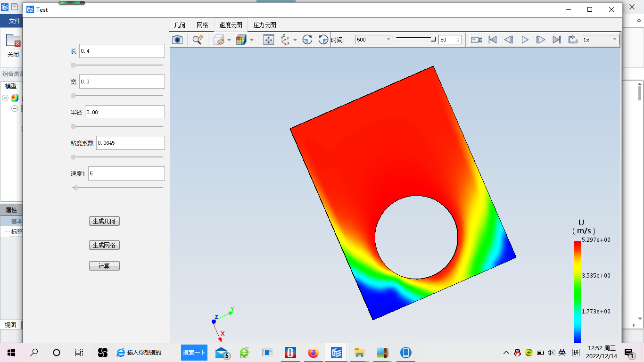Switch to the 网格 tab

[x=202, y=25]
